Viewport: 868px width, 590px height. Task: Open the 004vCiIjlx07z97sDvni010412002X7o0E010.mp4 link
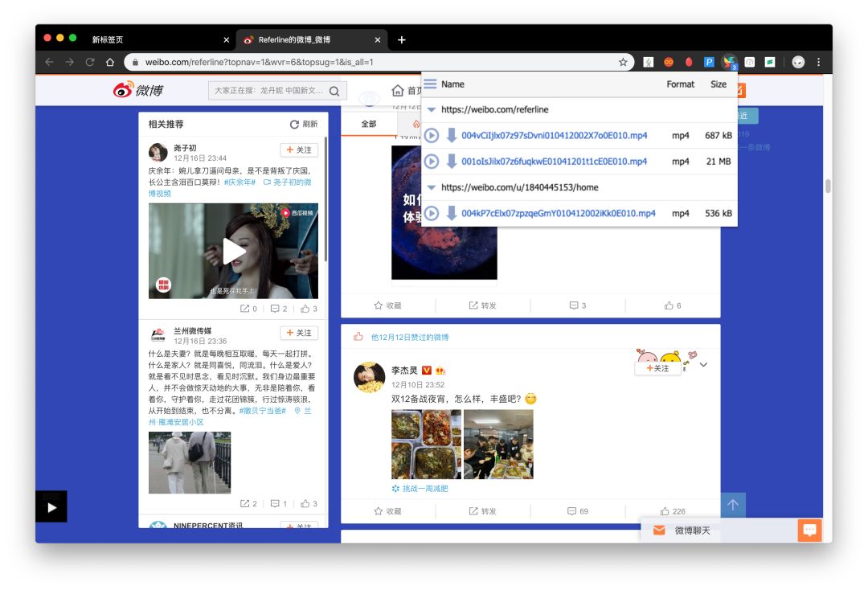point(554,136)
